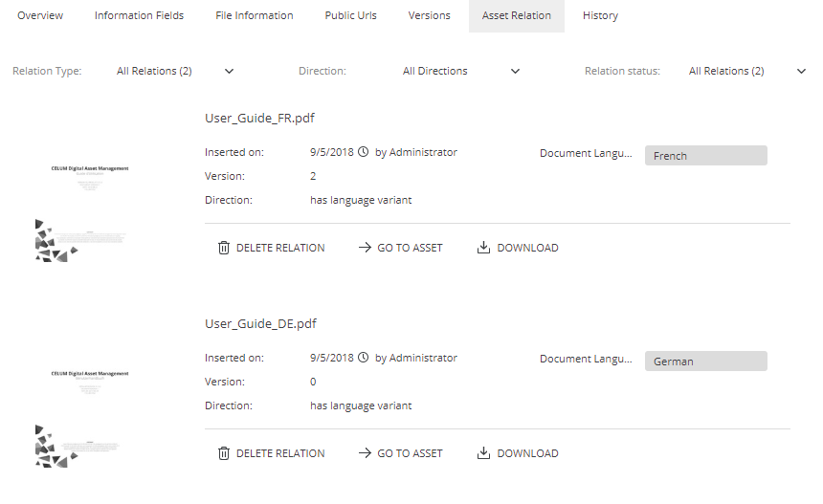This screenshot has width=823, height=504.
Task: Click arrow icon to go to User_Guide_FR.pdf asset
Action: (x=365, y=248)
